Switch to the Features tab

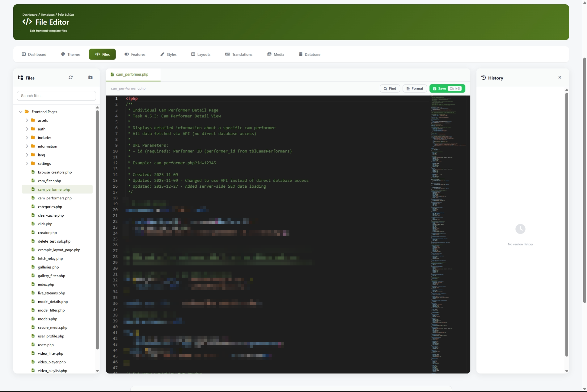tap(135, 54)
